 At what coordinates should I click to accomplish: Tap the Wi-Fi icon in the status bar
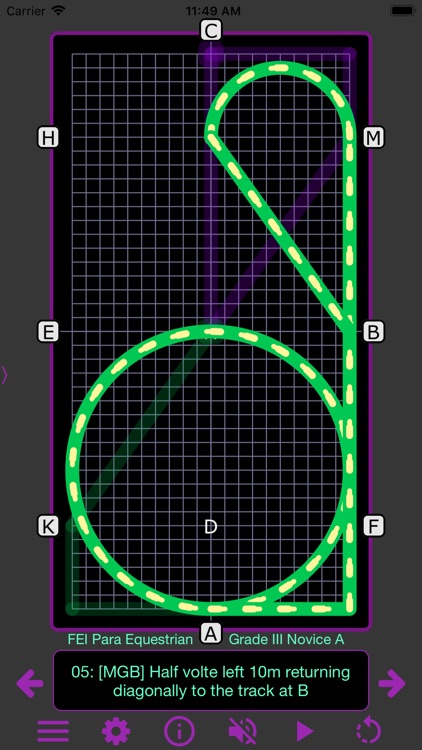[x=59, y=10]
